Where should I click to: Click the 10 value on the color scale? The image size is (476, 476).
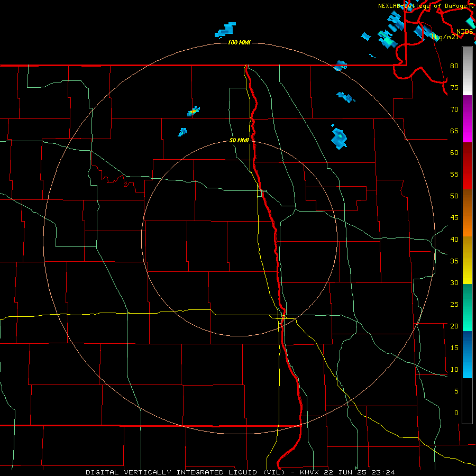(x=454, y=370)
